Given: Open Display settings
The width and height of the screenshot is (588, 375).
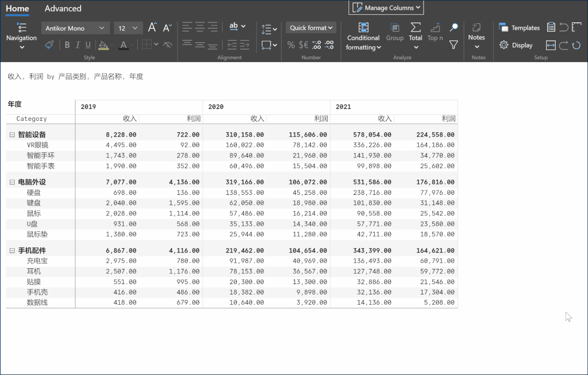Looking at the screenshot, I should click(516, 45).
